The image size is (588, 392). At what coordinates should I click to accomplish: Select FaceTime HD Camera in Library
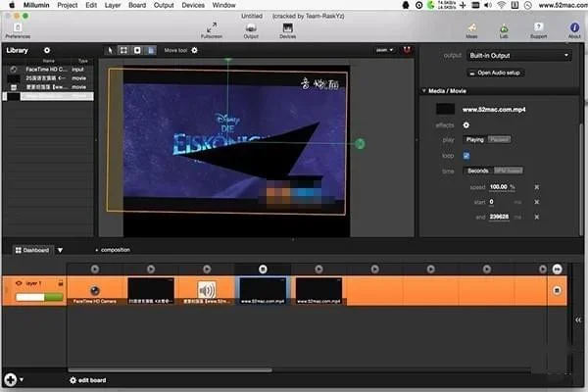point(48,70)
